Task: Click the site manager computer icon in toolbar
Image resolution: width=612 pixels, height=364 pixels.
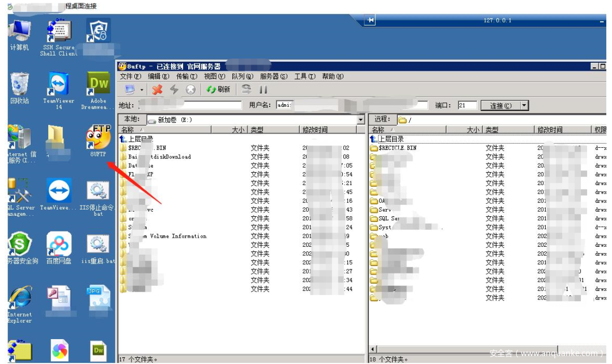Action: click(x=130, y=89)
